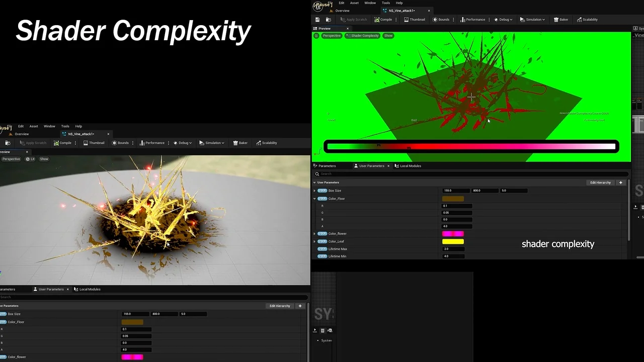Open Tools menu in the Shader Complexity editor
This screenshot has width=644, height=362.
pos(385,3)
